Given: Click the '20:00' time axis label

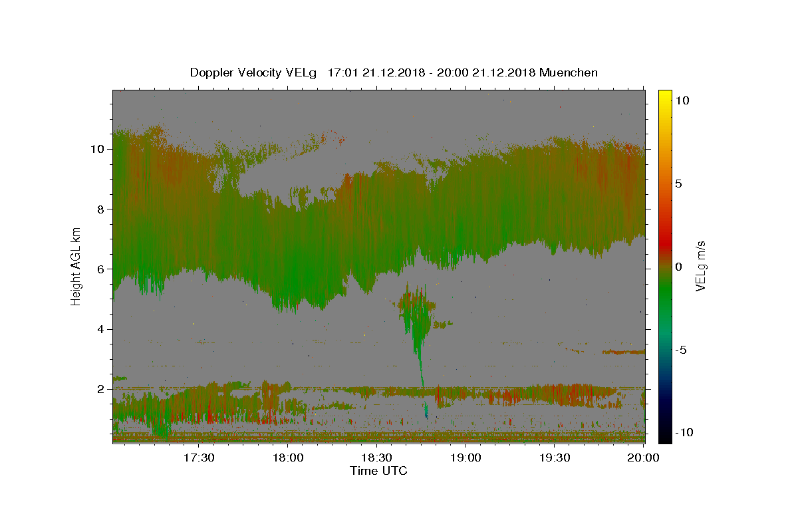Looking at the screenshot, I should (644, 458).
